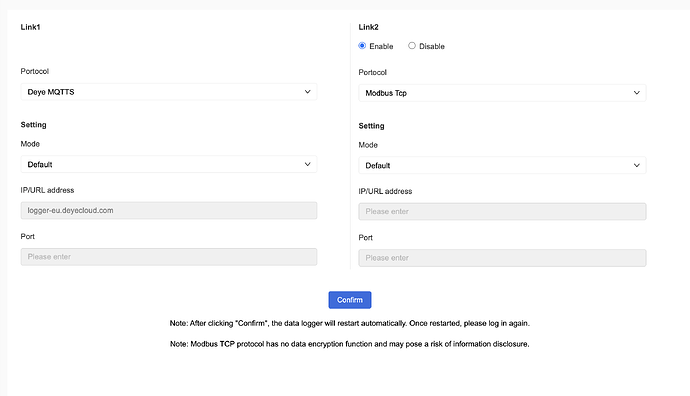Viewport: 690px width, 396px height.
Task: Click the Link1 Mode label
Action: click(x=30, y=144)
